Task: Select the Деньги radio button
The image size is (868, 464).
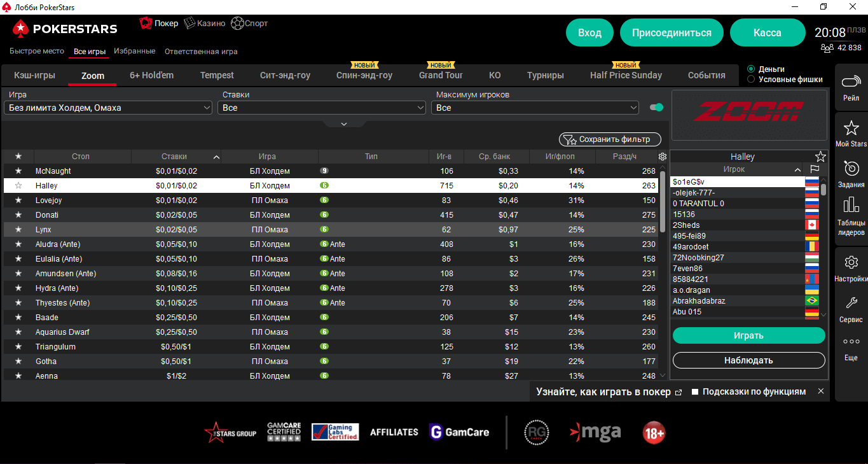Action: coord(751,69)
